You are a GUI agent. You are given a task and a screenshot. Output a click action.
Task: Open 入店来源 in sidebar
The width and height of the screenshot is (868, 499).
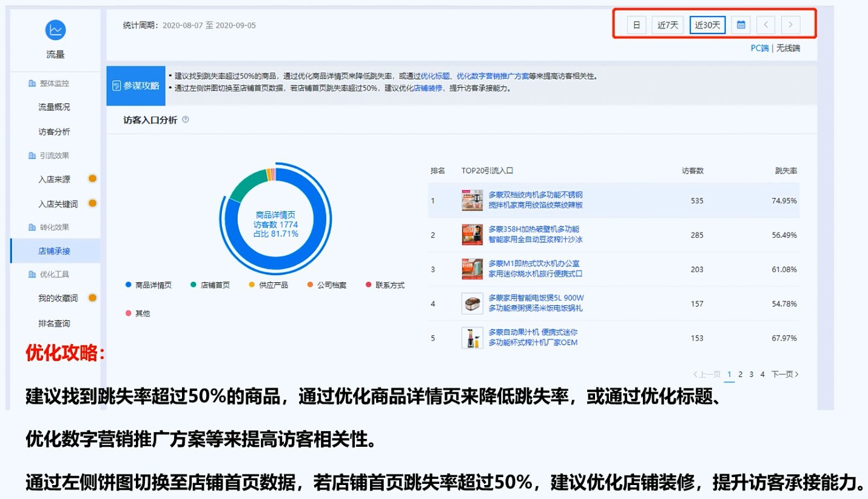[x=54, y=179]
